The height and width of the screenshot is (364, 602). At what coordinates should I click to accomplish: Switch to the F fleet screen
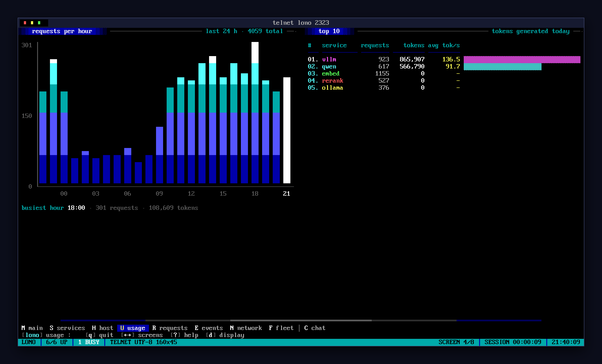281,328
